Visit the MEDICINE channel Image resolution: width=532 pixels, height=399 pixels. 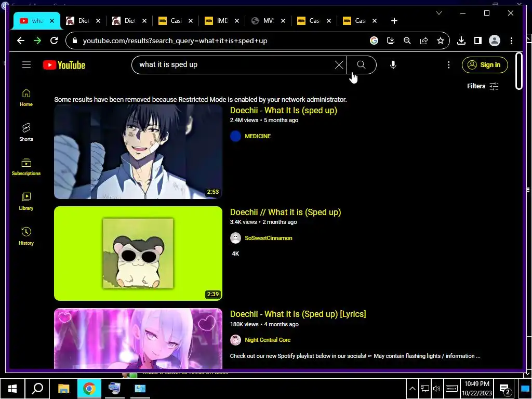[x=258, y=136]
